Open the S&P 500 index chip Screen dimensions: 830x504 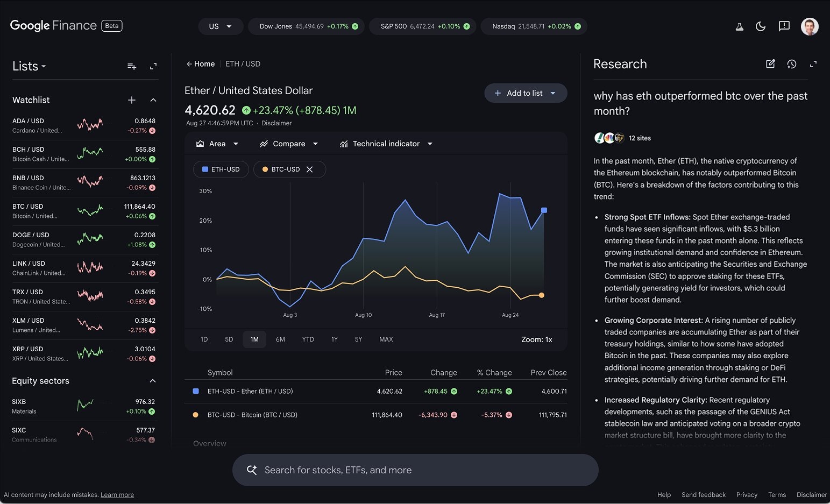423,26
